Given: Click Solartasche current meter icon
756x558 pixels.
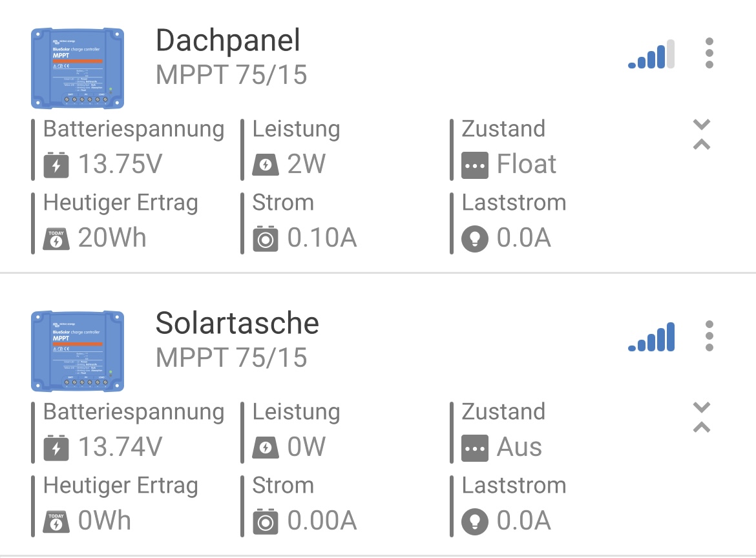Looking at the screenshot, I should 265,522.
